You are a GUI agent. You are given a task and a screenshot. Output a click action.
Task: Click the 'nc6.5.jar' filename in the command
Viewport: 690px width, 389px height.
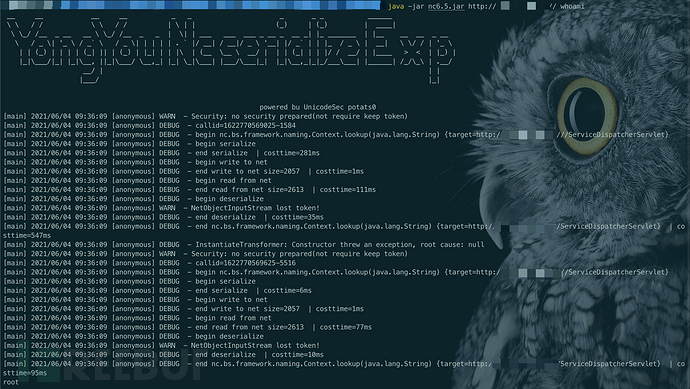click(x=446, y=6)
